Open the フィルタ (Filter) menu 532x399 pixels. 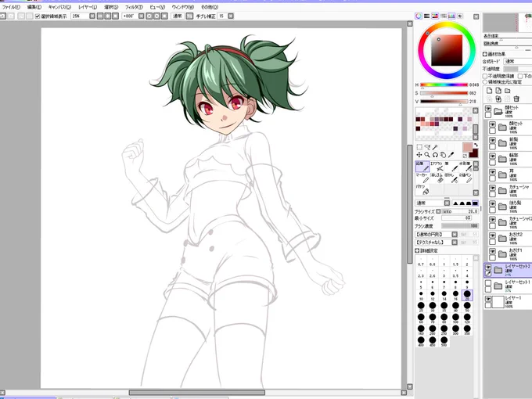tap(134, 7)
